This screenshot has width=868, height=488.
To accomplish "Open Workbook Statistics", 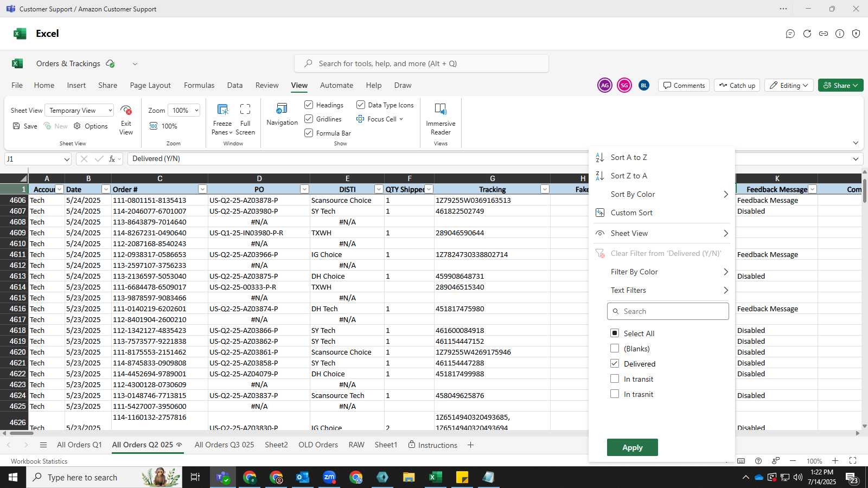I will tap(39, 461).
